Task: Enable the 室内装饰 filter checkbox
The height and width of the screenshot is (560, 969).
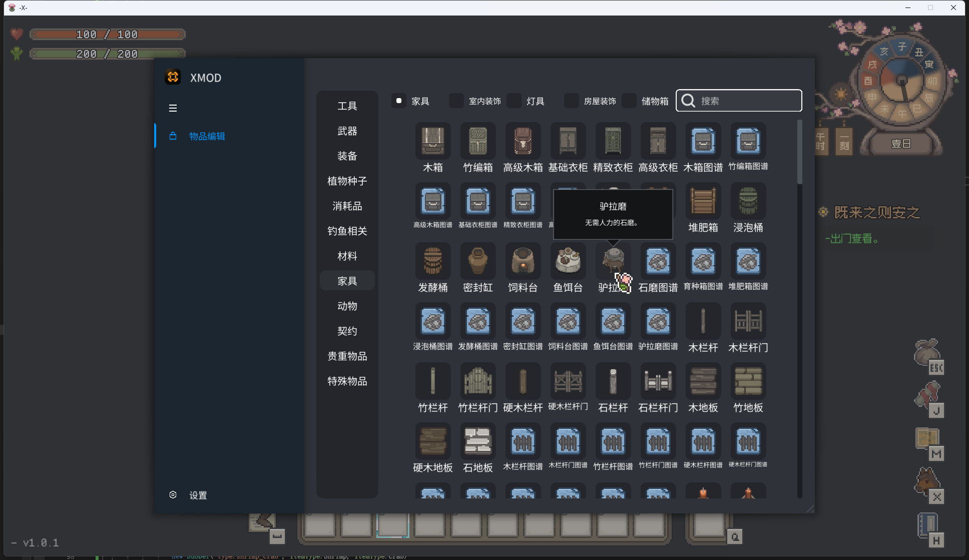Action: click(x=456, y=101)
